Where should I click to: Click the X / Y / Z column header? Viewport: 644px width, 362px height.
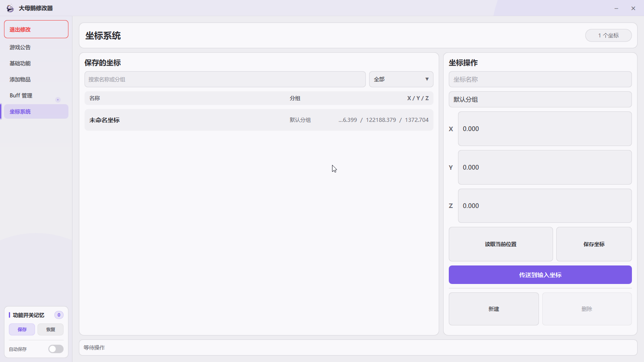(418, 98)
